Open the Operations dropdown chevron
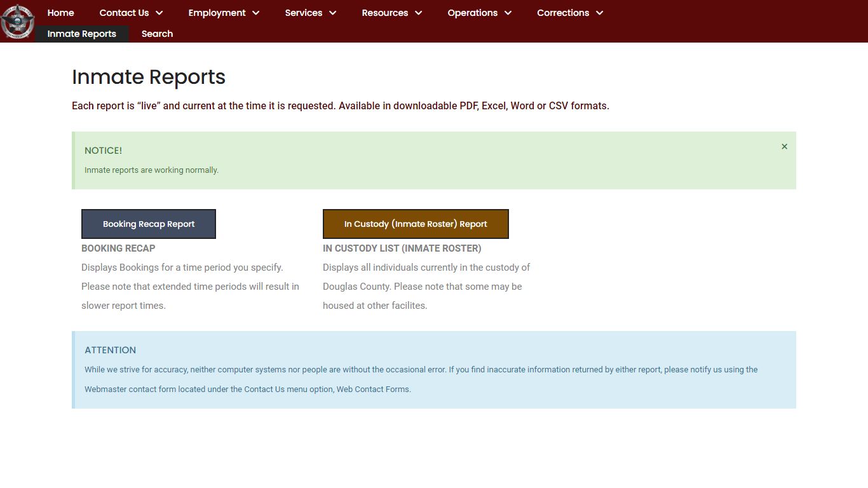The image size is (868, 488). [508, 13]
